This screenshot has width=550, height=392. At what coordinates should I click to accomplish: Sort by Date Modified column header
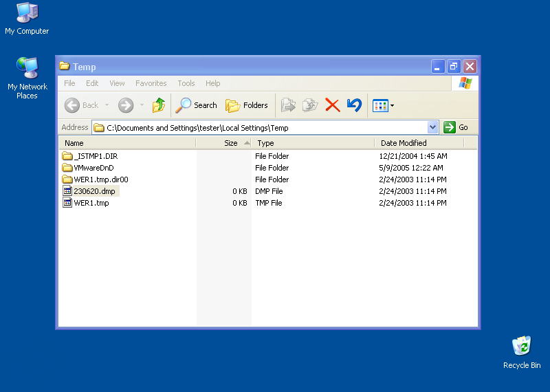[x=419, y=143]
